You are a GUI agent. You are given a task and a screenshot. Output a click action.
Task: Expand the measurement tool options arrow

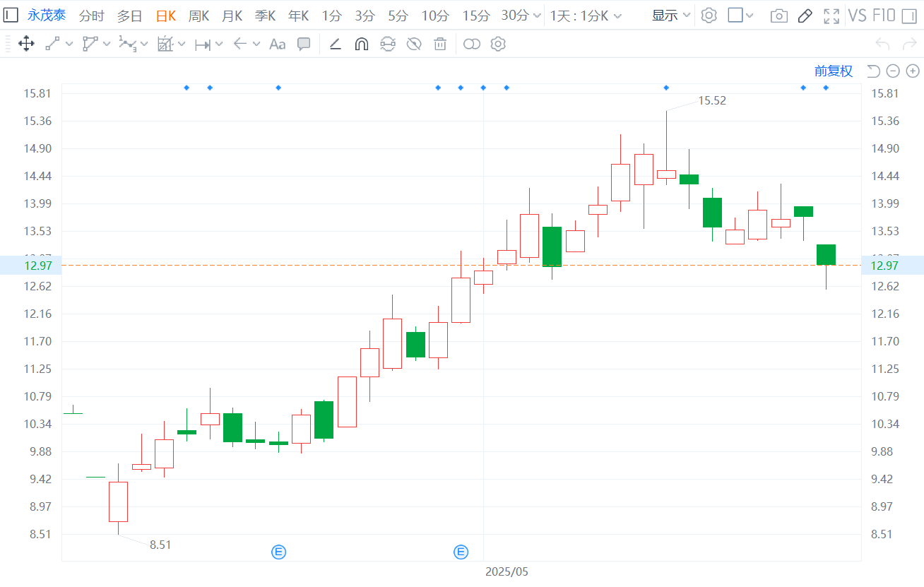[x=182, y=44]
